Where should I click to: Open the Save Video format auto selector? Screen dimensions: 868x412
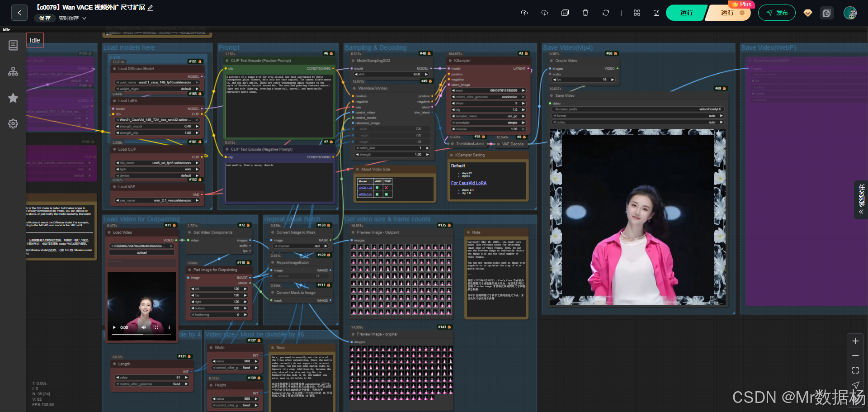[x=638, y=116]
